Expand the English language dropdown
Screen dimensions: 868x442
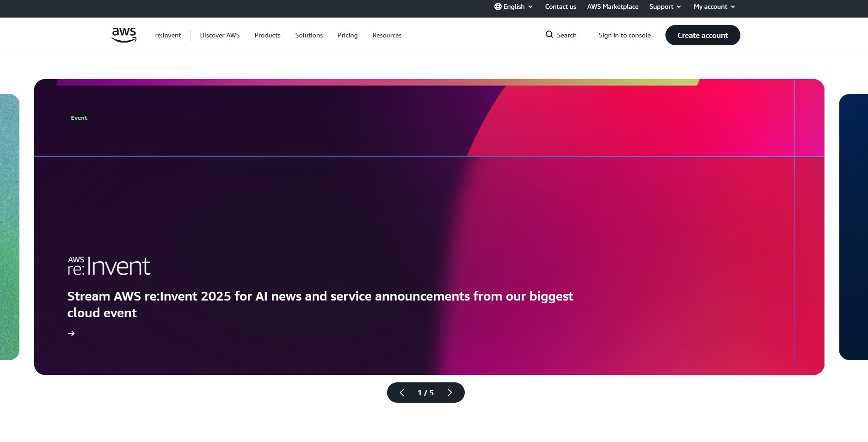[514, 6]
